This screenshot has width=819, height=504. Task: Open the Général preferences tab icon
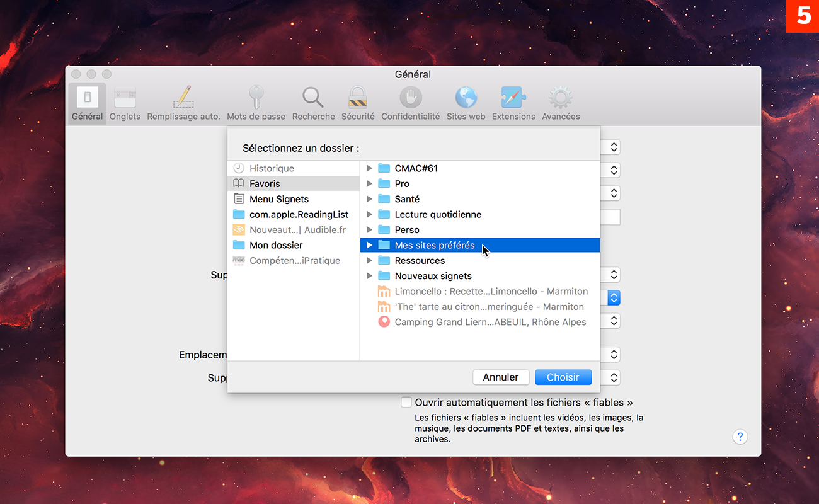(x=87, y=98)
